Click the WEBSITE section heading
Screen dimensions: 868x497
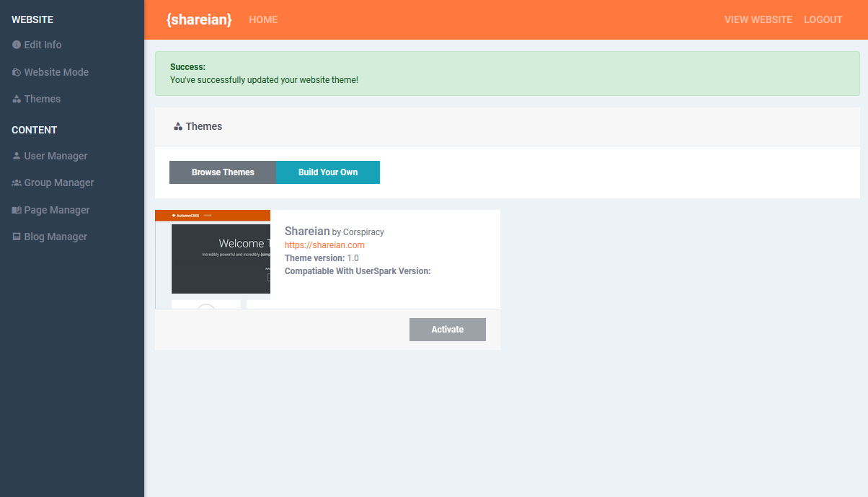[x=32, y=19]
